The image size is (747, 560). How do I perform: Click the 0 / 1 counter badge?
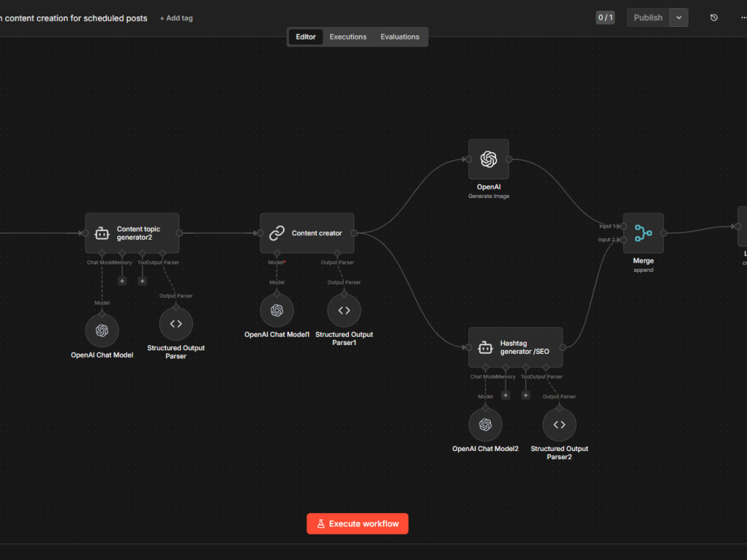click(605, 18)
